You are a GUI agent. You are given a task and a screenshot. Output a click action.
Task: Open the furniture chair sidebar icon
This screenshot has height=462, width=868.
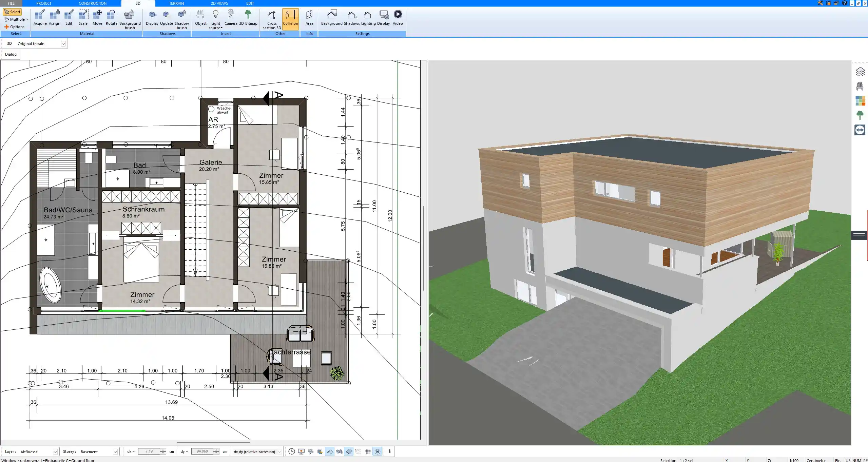tap(860, 86)
